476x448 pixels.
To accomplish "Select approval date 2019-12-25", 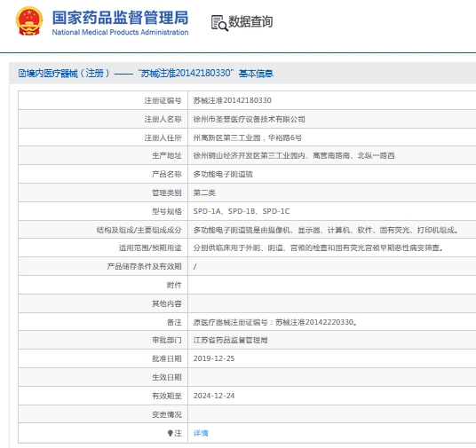I will 214,358.
